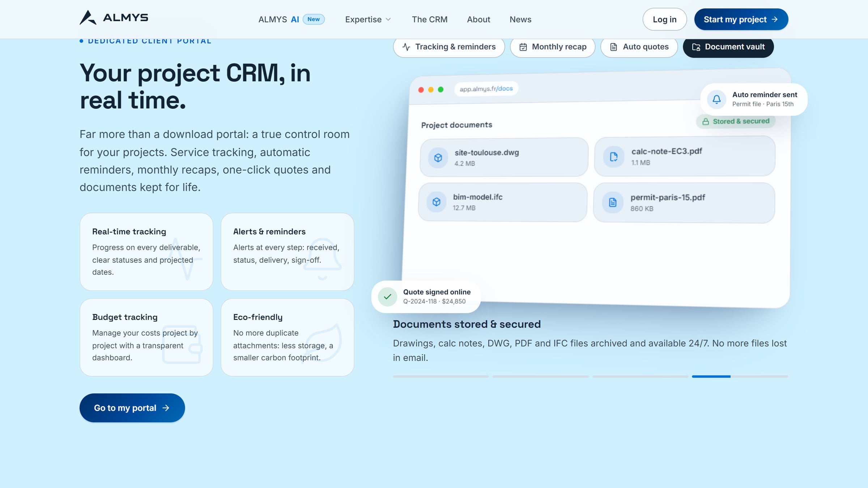The height and width of the screenshot is (488, 868).
Task: Click the bell icon in Auto reminder notification
Action: pos(716,99)
